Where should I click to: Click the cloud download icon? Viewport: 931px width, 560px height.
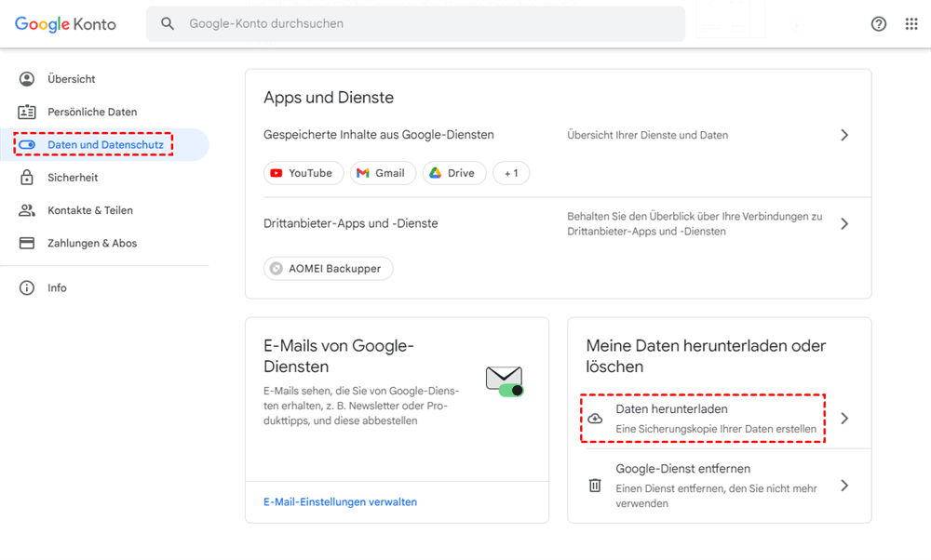pyautogui.click(x=595, y=419)
